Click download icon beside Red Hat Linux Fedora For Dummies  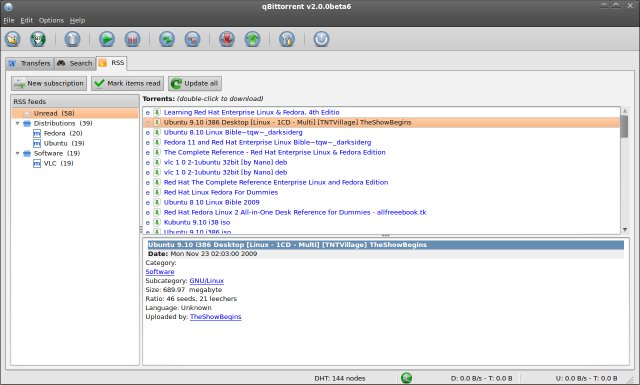[x=157, y=192]
